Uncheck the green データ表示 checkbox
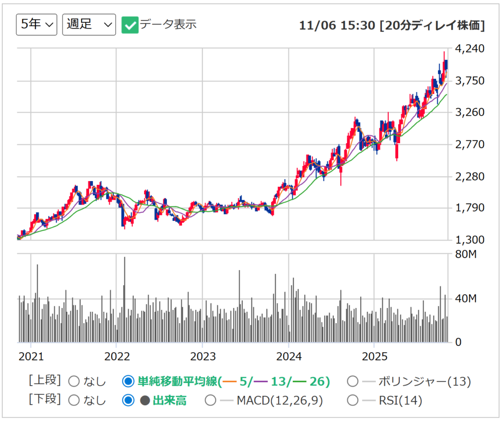 coord(129,25)
